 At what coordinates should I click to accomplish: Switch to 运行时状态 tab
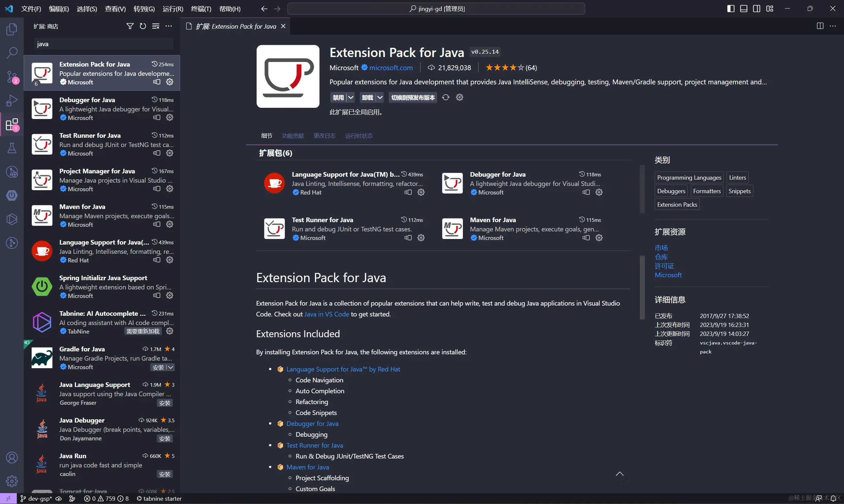click(359, 136)
